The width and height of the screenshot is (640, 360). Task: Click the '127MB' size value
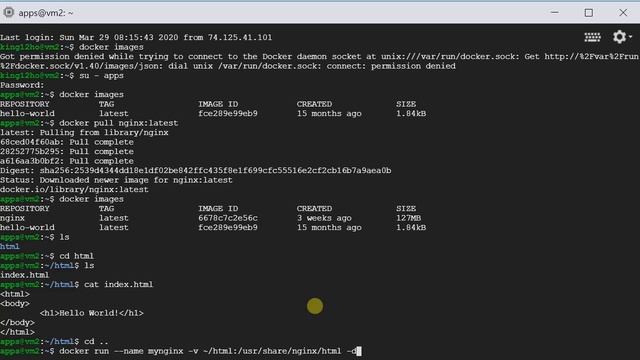point(408,218)
